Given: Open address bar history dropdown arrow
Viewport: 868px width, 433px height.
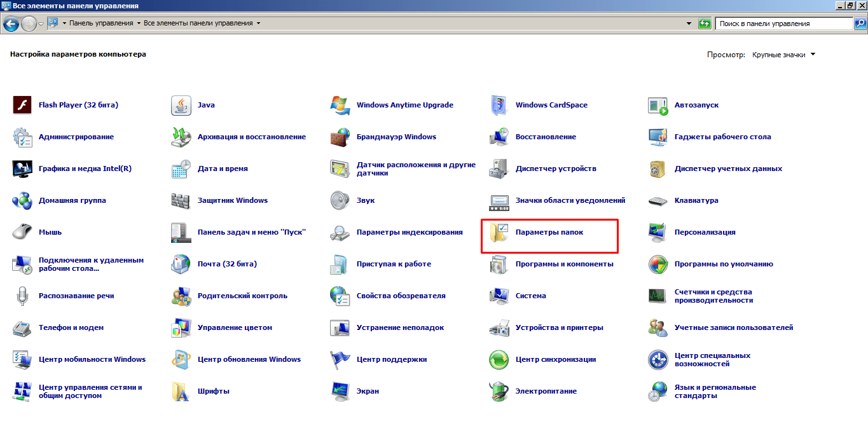Looking at the screenshot, I should 689,24.
